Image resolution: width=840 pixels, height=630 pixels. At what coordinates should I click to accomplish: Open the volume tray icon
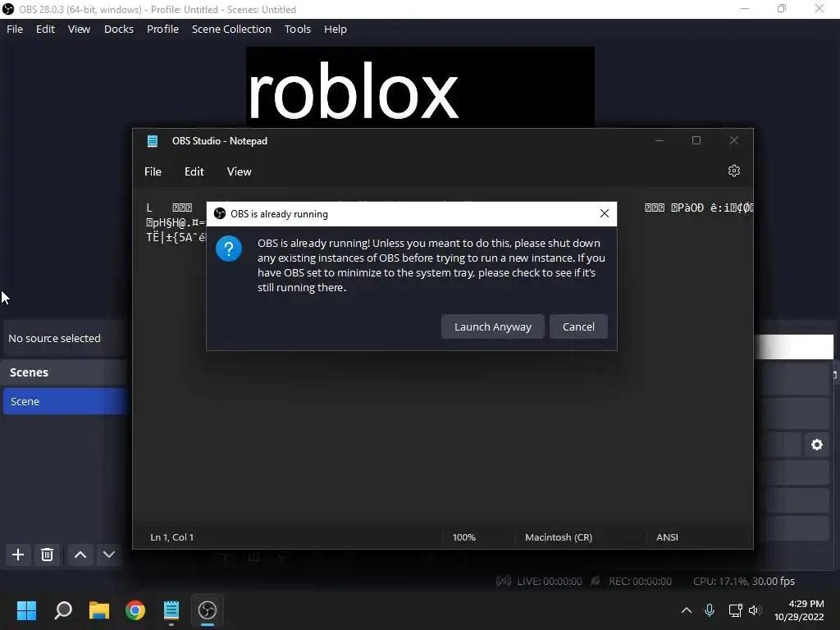755,610
